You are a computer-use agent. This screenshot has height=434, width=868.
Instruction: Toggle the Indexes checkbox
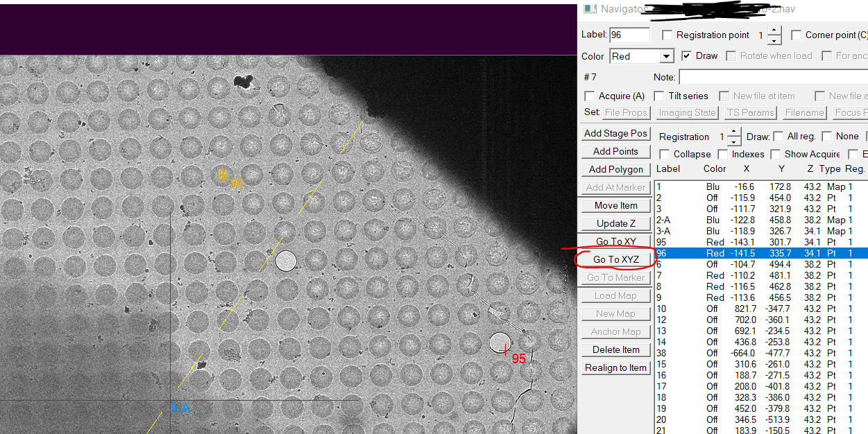(723, 155)
